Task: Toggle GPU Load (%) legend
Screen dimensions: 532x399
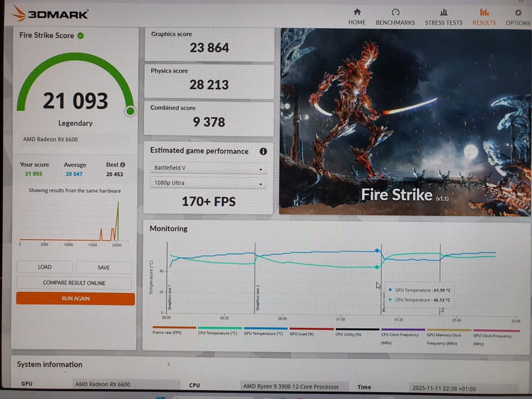Action: click(310, 331)
